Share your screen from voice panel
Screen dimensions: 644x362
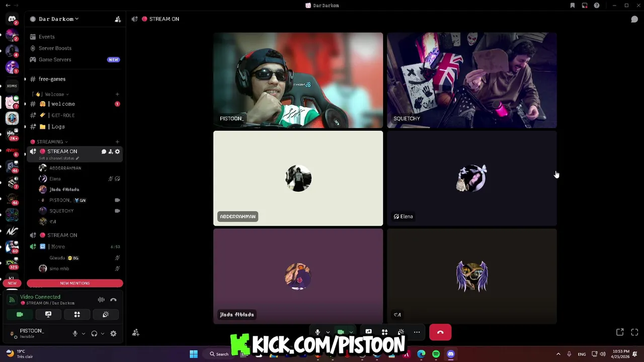click(x=48, y=314)
